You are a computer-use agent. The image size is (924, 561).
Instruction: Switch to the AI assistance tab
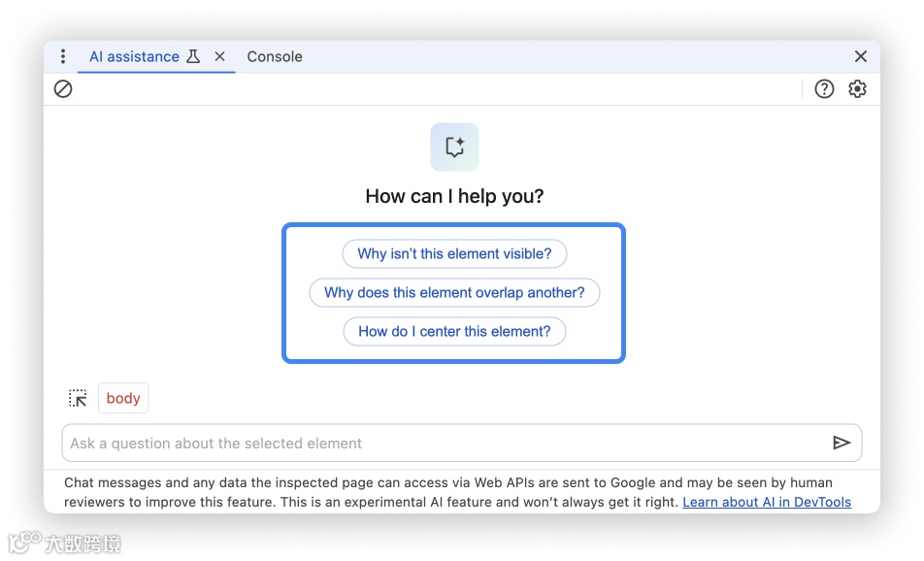(x=134, y=57)
